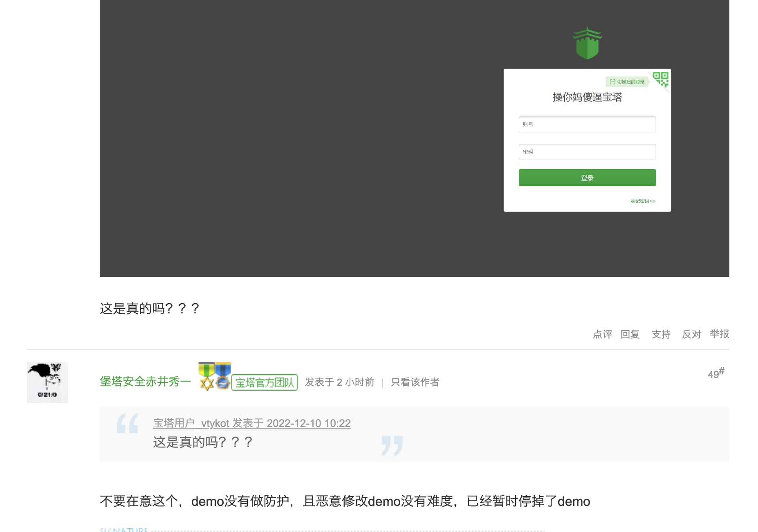Click the QR code login icon

click(660, 79)
